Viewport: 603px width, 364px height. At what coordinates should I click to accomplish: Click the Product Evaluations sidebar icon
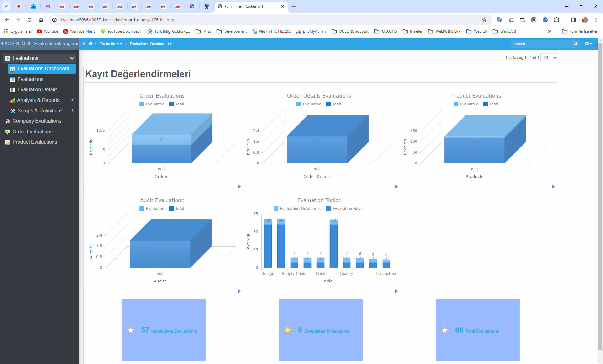click(x=8, y=142)
